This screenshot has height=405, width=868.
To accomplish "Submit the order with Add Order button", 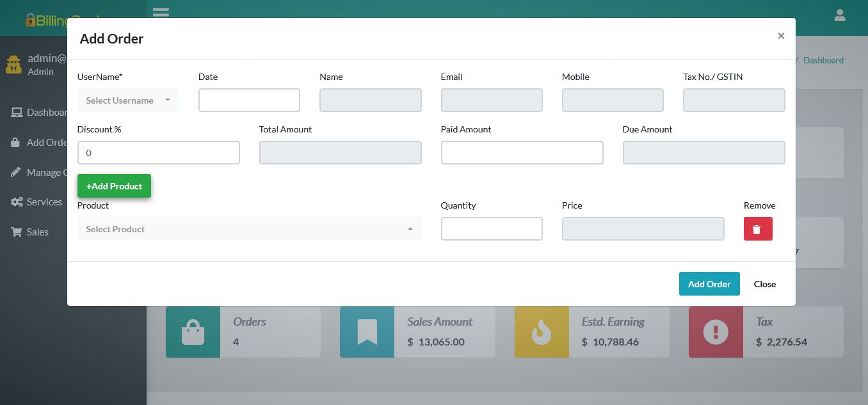I will pyautogui.click(x=709, y=283).
